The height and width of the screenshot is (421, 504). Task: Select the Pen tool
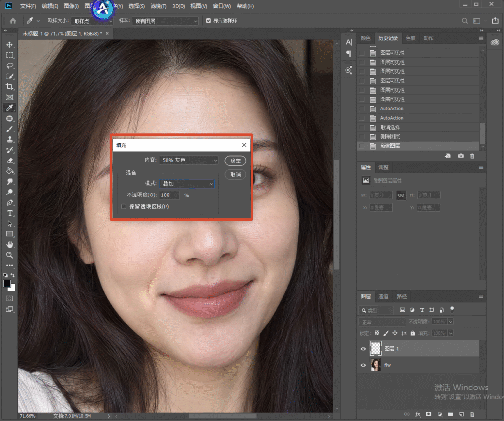10,202
